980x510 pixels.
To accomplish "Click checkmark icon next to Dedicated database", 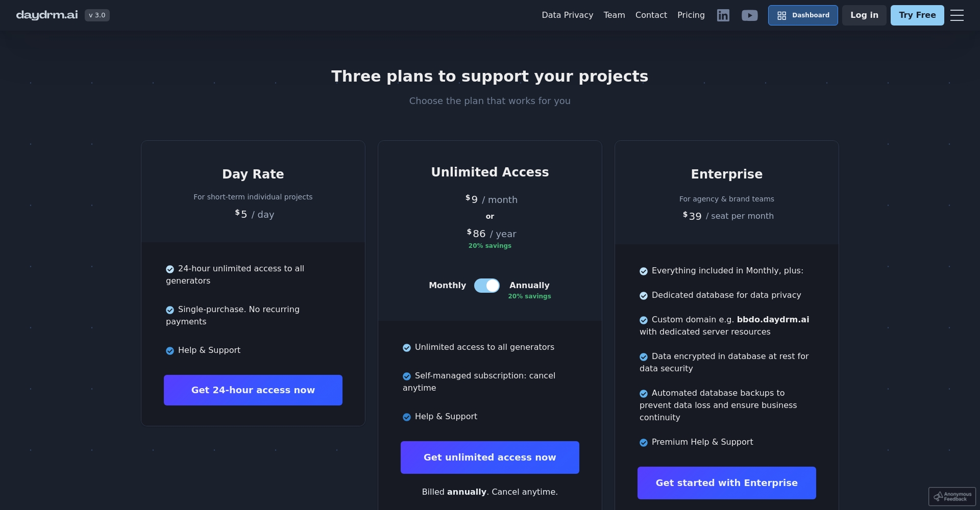I will coord(644,296).
